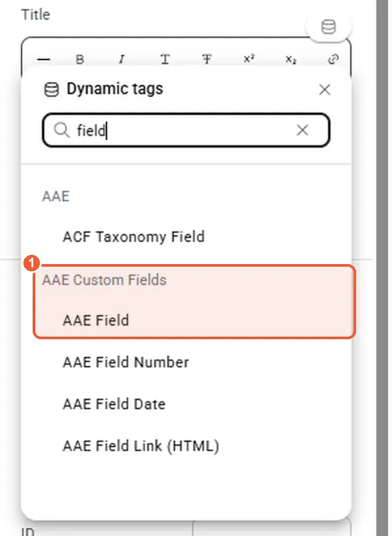Apply subscript formatting
Viewport: 392px width, 536px height.
pos(291,59)
